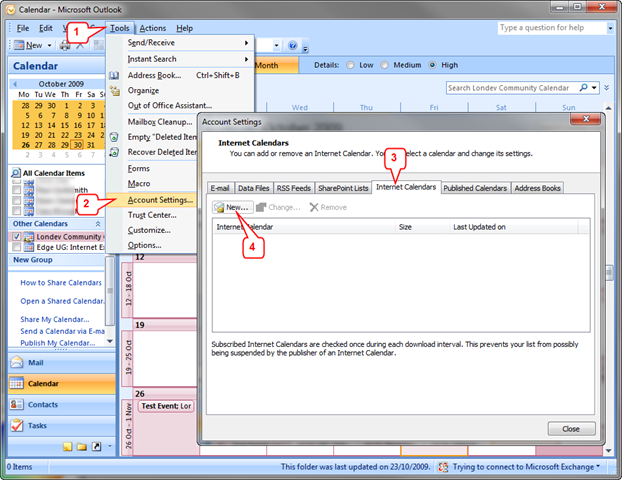Screen dimensions: 622x480
Task: Click the Share My Calendar link
Action: coord(55,319)
